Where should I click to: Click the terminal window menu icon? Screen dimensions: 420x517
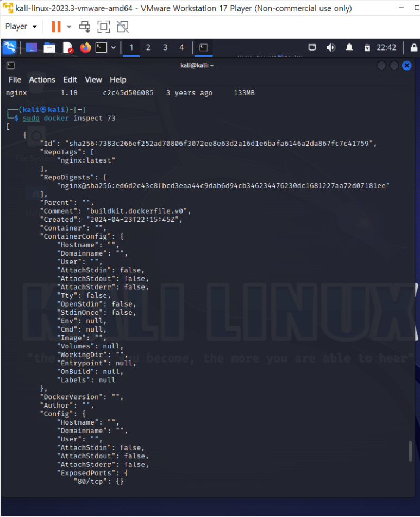[x=10, y=66]
